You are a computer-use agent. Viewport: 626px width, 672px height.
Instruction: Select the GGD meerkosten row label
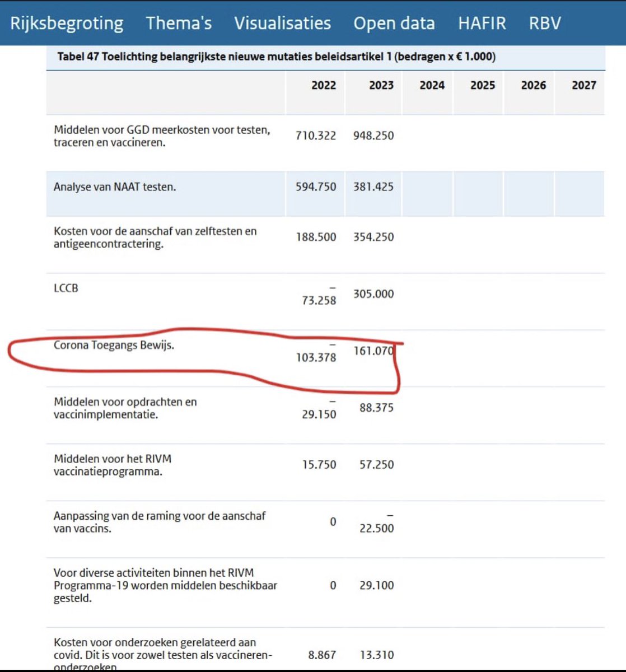[162, 136]
